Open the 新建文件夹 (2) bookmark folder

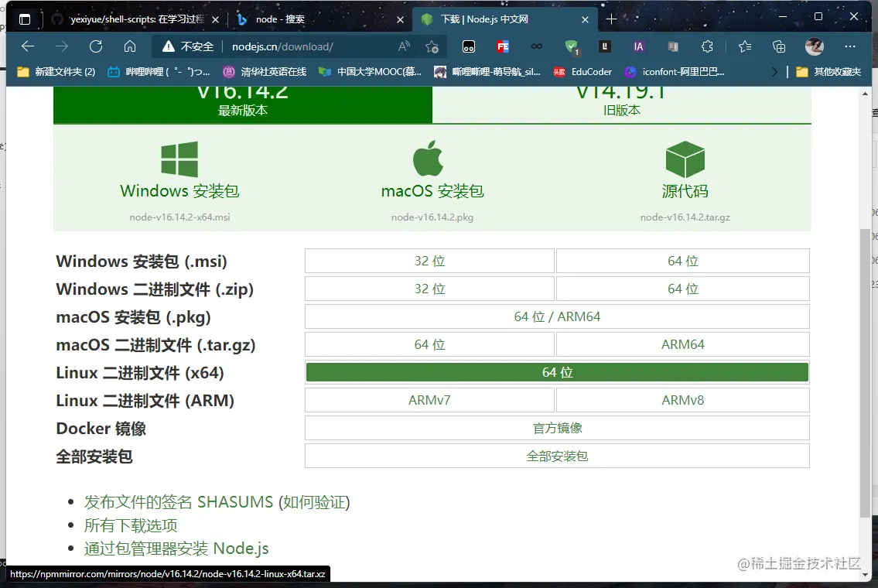56,72
